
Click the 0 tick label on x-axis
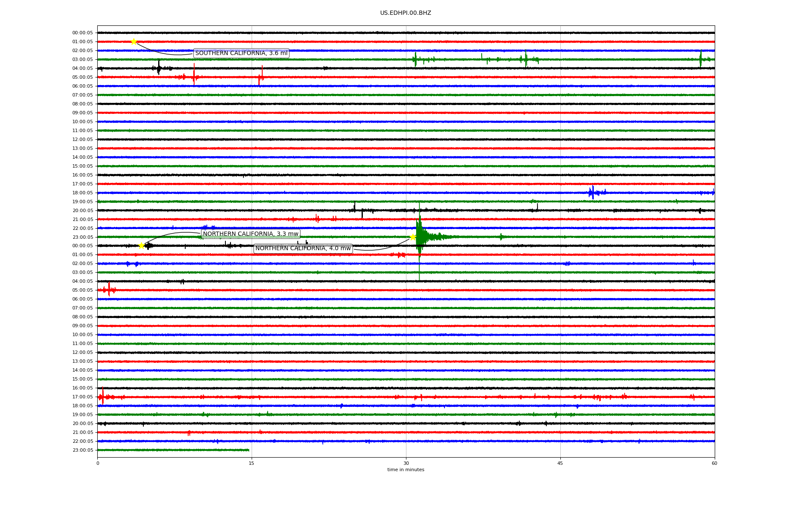tap(98, 463)
